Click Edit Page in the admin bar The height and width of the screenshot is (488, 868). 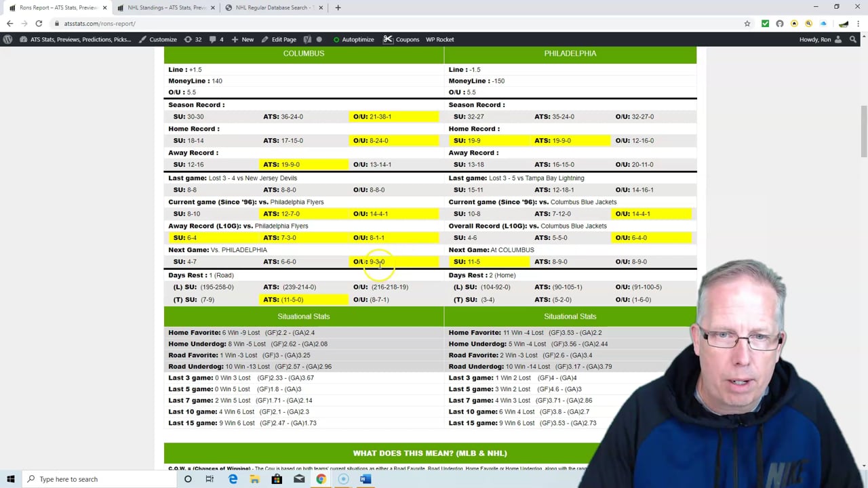[278, 39]
